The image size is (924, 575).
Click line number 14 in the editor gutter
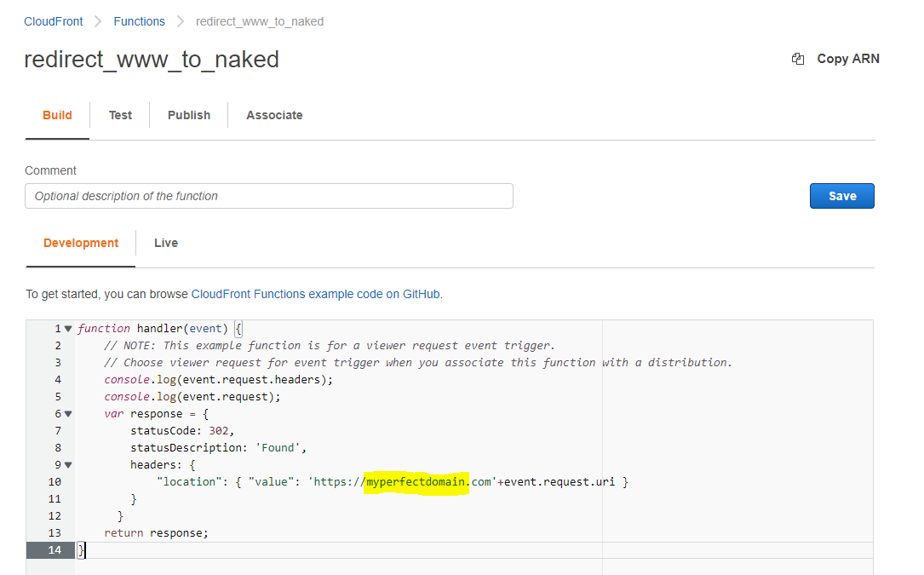tap(55, 549)
